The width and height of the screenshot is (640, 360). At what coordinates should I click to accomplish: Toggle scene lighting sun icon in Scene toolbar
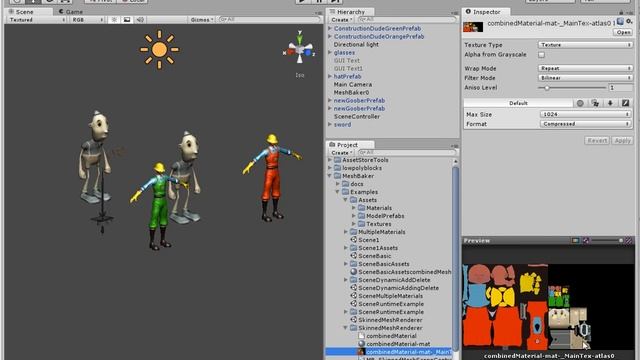[x=114, y=20]
